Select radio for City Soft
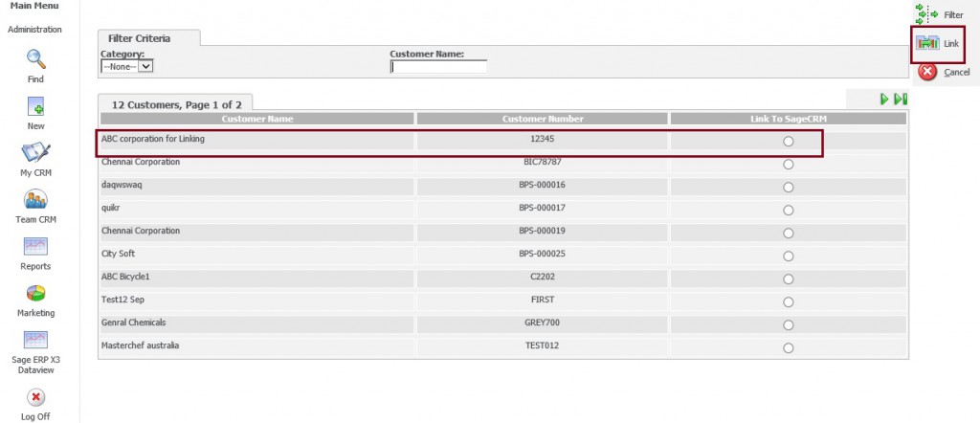The image size is (980, 423). point(789,256)
